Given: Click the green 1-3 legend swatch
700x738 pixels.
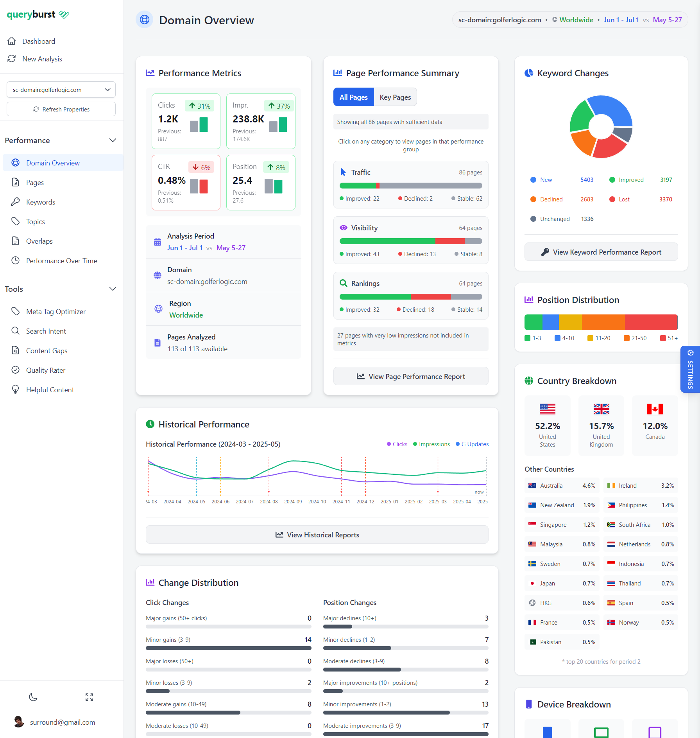Looking at the screenshot, I should 527,338.
